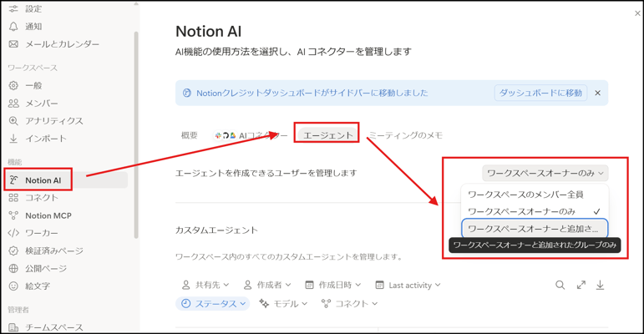Open メールとカレンダー settings
Screen dimensions: 644x334
coord(54,44)
